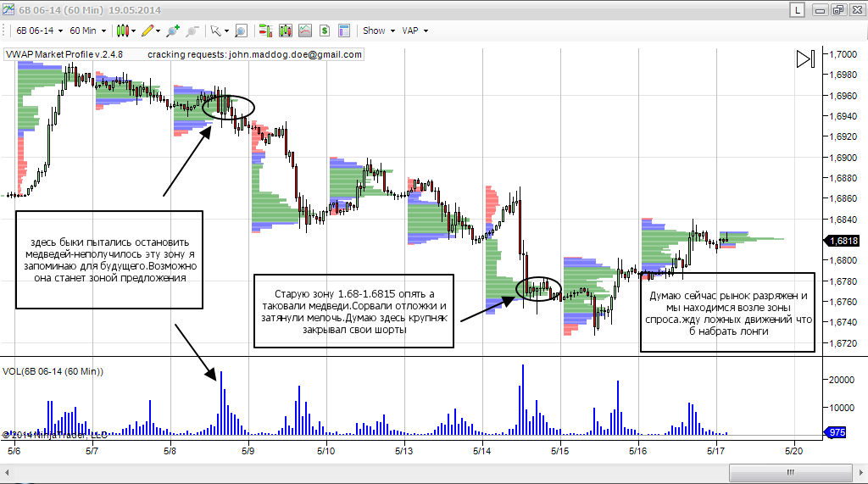Viewport: 868px width, 484px height.
Task: Click the 5/7 date label
Action: [92, 451]
